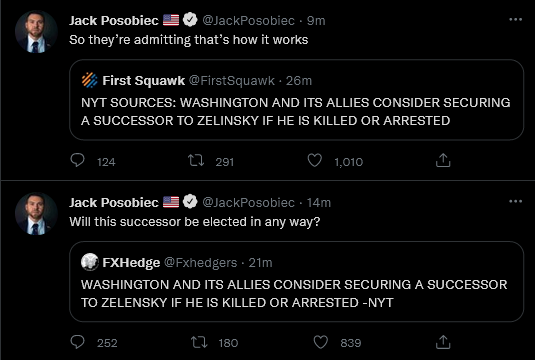Click the @JackPosobiec handle in first tweet

pos(248,20)
